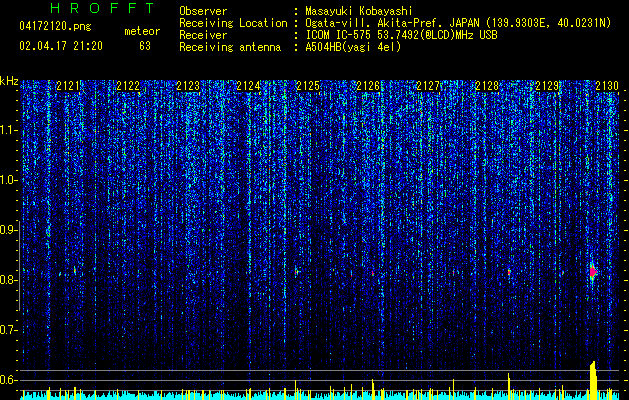Screen dimensions: 629x400
Task: Select observer name Masayuki Kobayashi
Action: click(x=359, y=11)
